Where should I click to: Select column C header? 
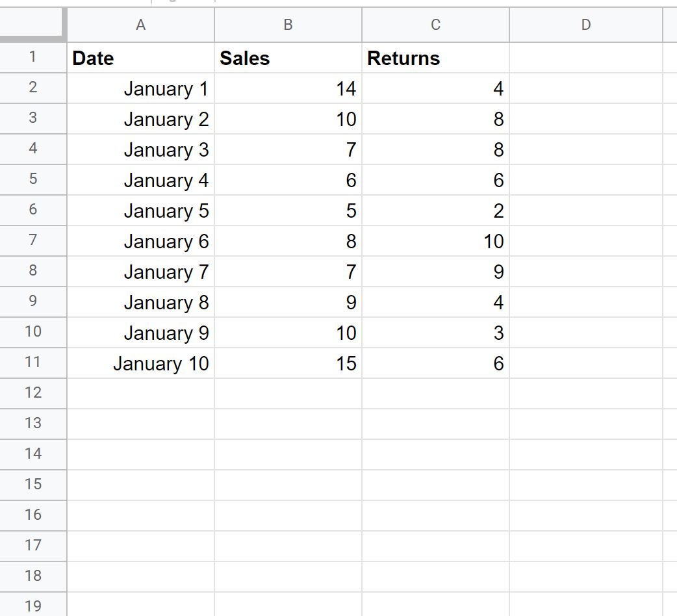tap(435, 25)
